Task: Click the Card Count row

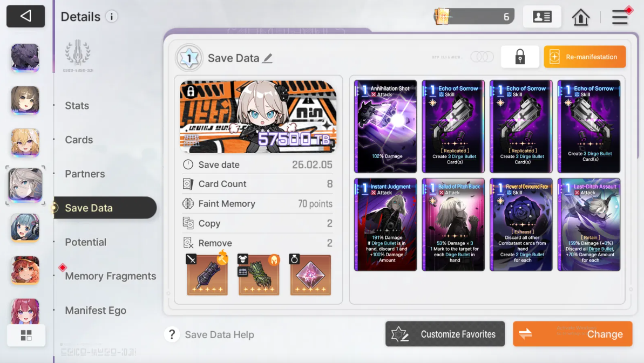Action: 257,184
